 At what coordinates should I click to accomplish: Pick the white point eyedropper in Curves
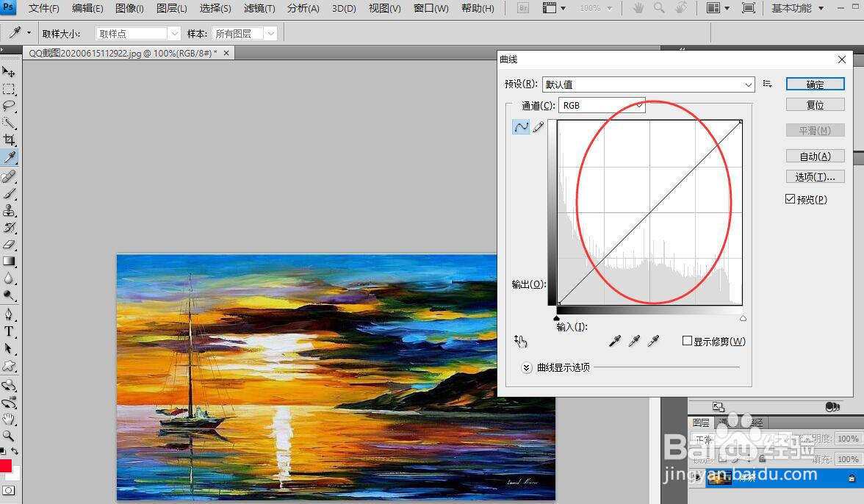point(654,341)
